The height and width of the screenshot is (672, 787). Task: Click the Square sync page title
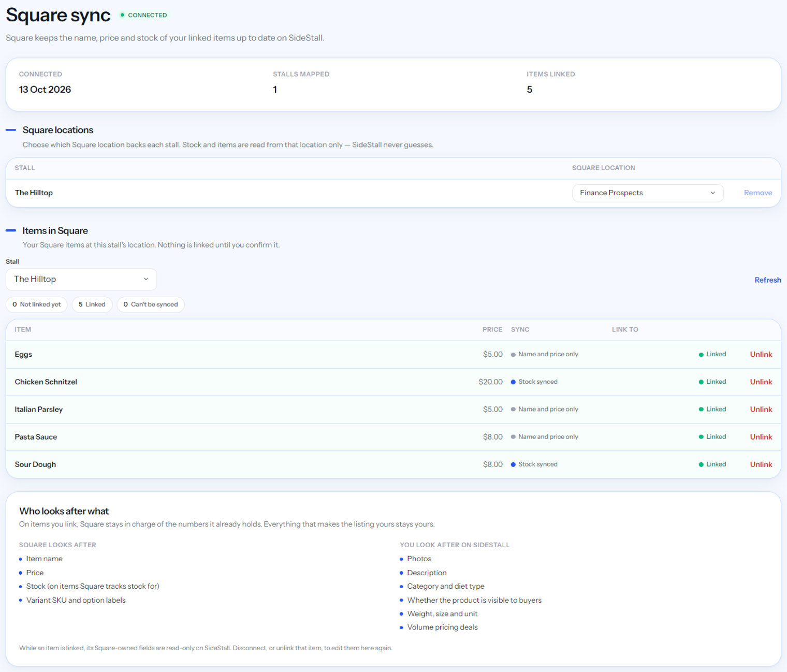tap(58, 15)
